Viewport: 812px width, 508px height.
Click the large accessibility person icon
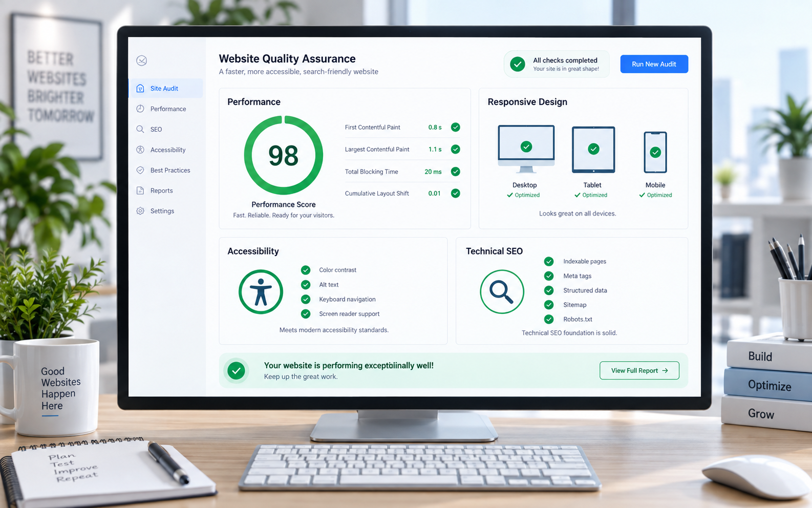click(x=261, y=291)
